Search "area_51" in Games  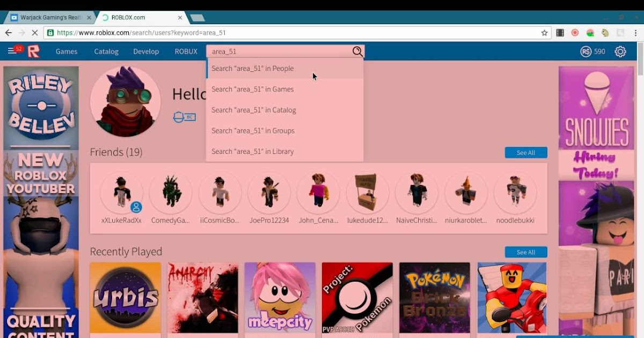[x=285, y=89]
